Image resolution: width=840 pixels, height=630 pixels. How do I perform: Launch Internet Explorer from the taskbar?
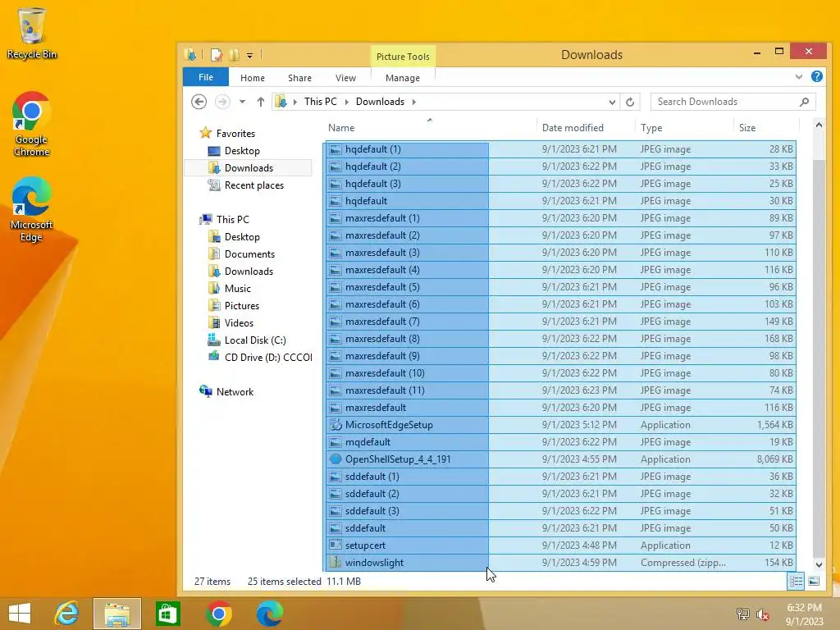click(67, 614)
